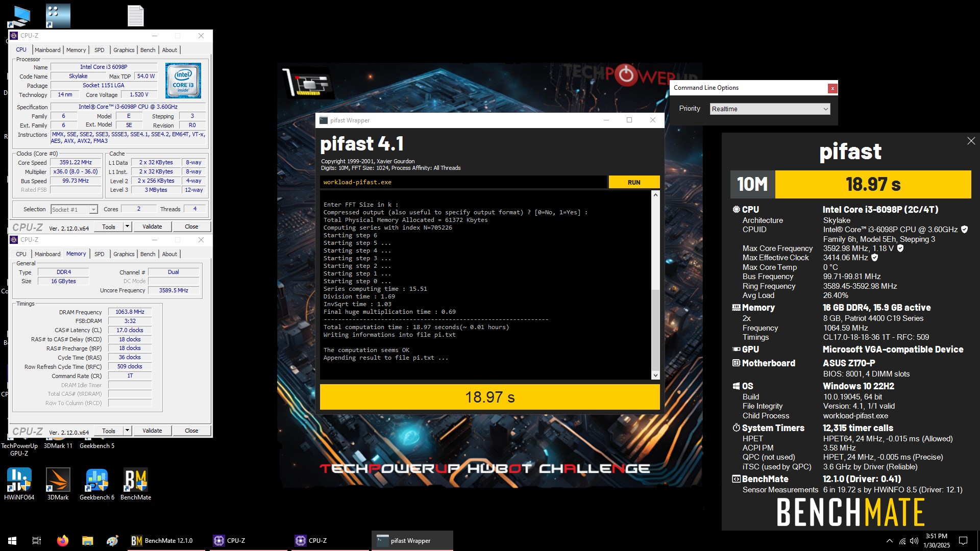
Task: Click the yellow 18.97 s result bar
Action: point(489,397)
